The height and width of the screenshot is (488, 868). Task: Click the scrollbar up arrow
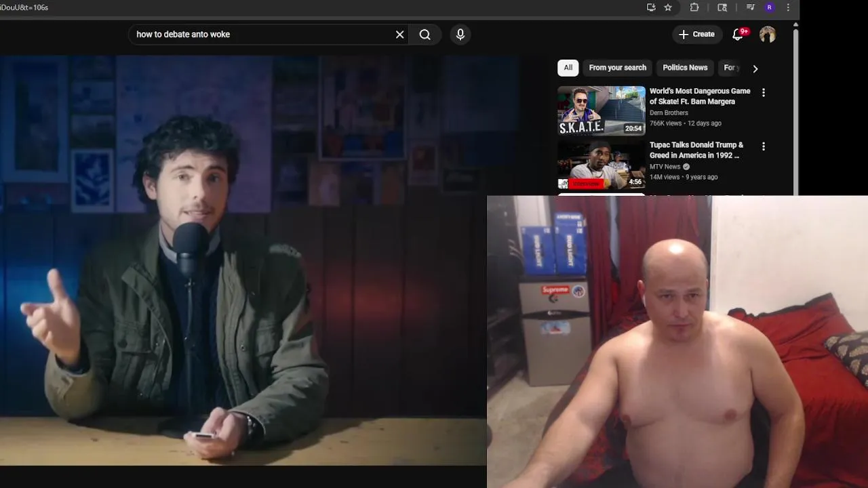(x=796, y=25)
